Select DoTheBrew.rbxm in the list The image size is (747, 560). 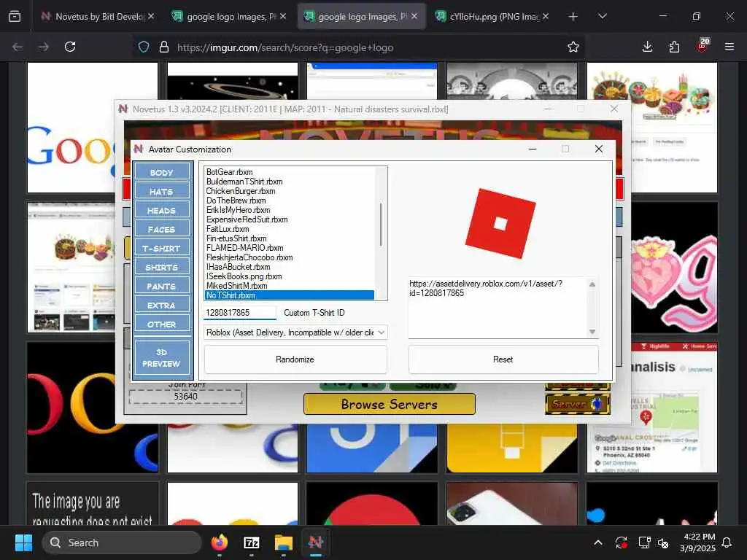236,201
